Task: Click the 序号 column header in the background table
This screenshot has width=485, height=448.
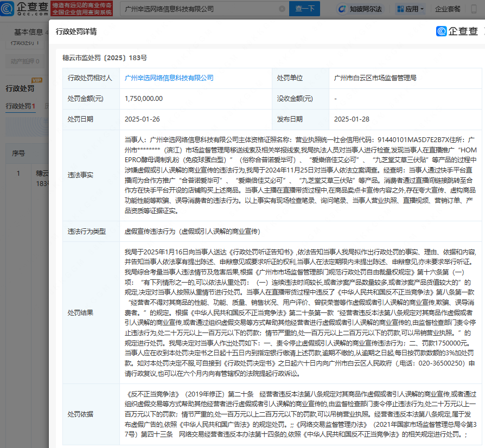Action: 18,153
